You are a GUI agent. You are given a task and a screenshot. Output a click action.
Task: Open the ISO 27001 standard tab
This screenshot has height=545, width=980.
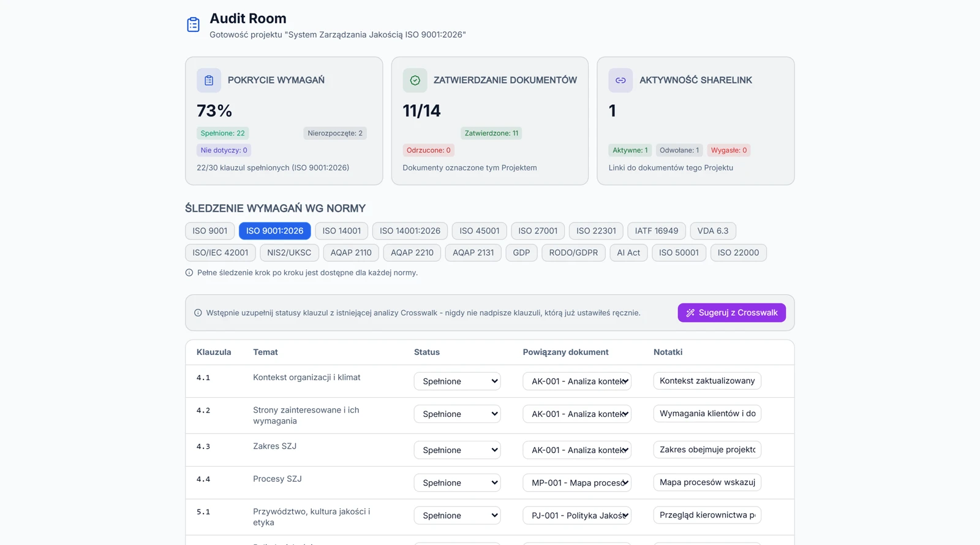(538, 231)
